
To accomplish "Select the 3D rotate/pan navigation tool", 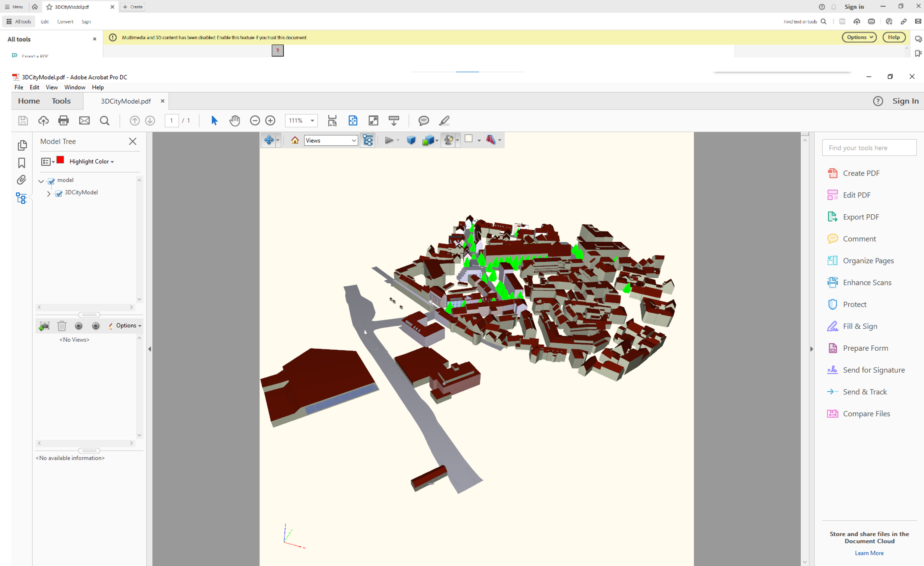I will tap(269, 140).
